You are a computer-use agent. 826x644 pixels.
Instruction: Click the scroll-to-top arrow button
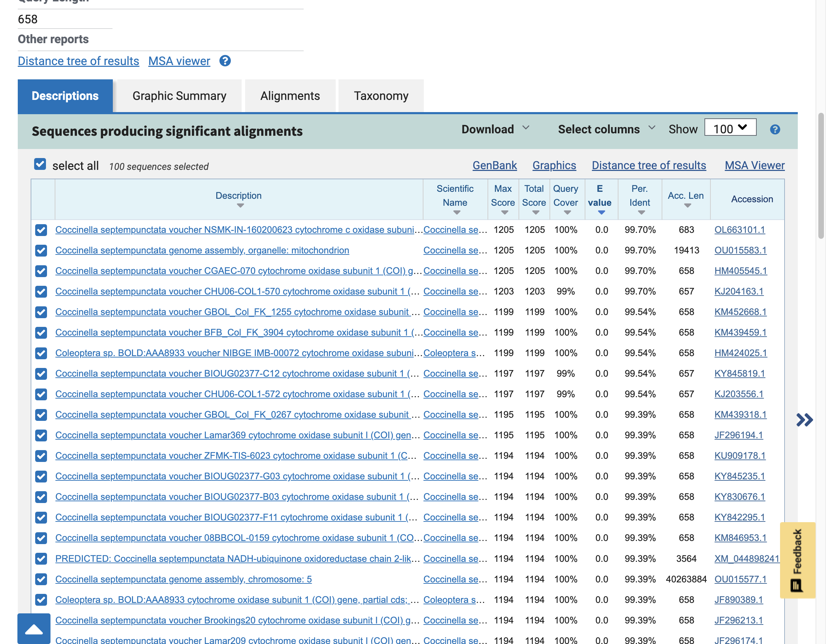pos(34,628)
